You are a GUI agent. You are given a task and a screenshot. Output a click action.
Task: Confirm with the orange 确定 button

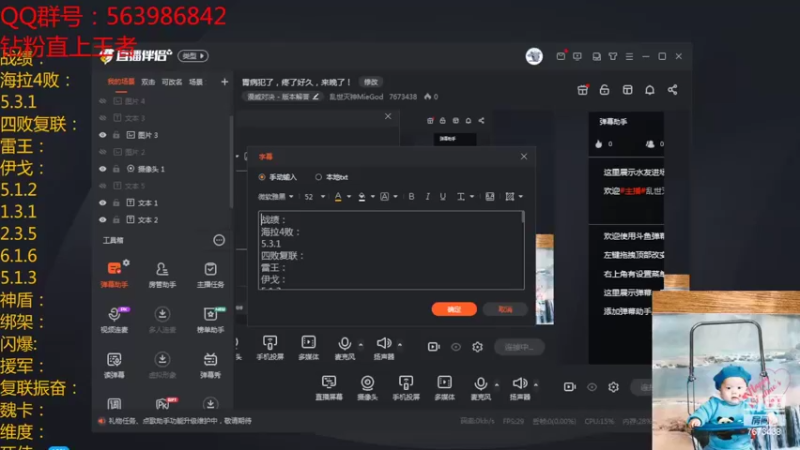pyautogui.click(x=454, y=309)
